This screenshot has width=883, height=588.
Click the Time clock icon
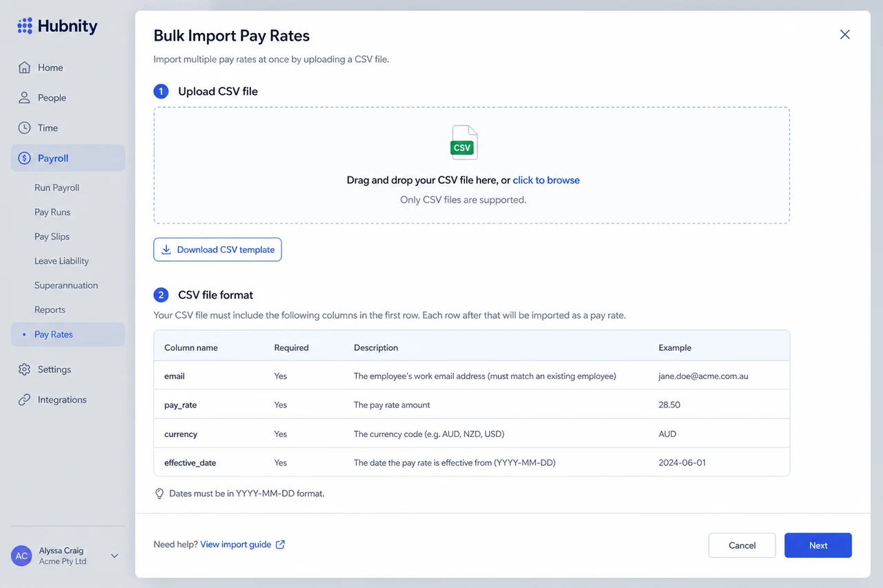pyautogui.click(x=24, y=128)
